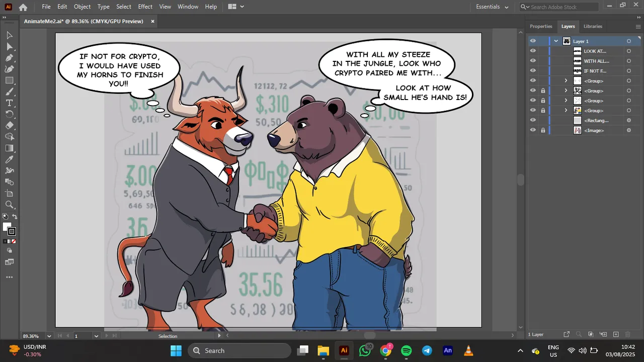The image size is (644, 362).
Task: Select the Eyedropper tool
Action: click(9, 159)
